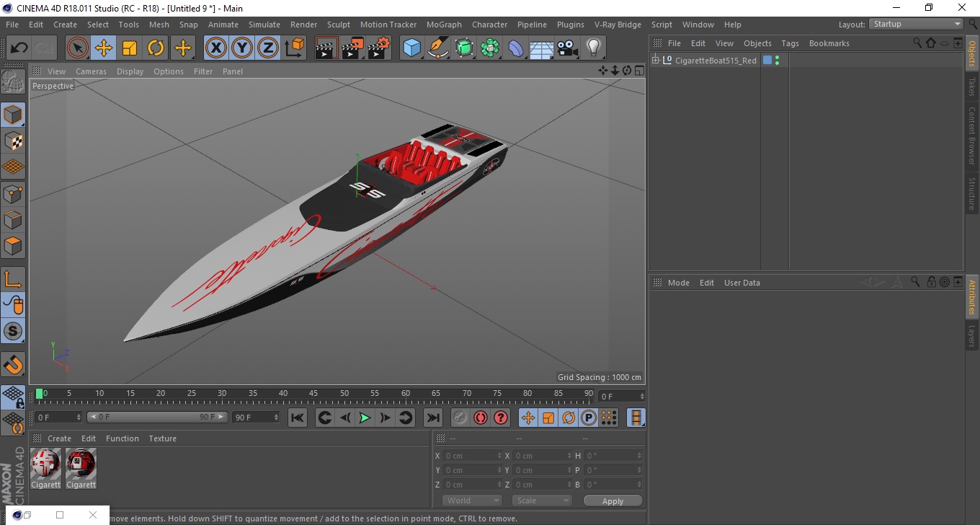Toggle position key recording
Image resolution: width=980 pixels, height=525 pixels.
[x=528, y=418]
